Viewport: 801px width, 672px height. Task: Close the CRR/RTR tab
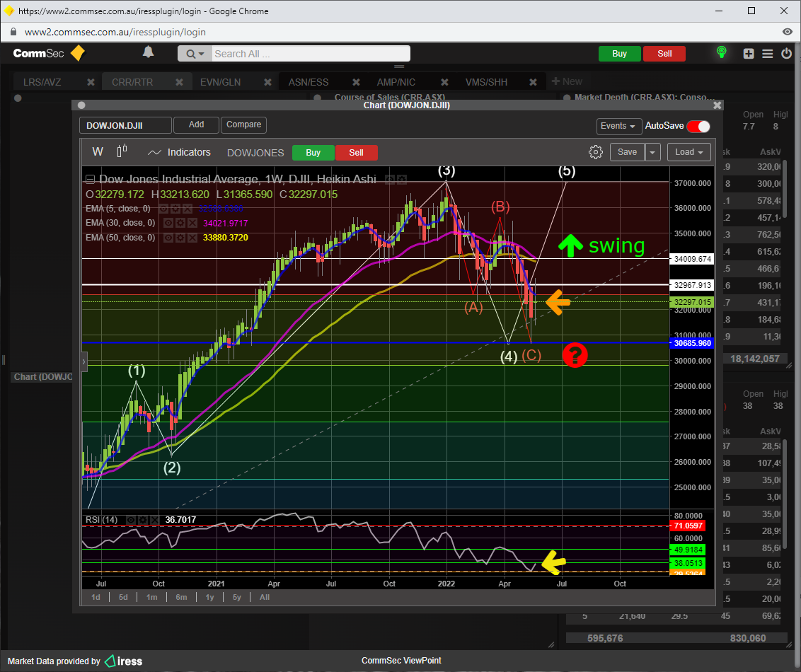pos(179,82)
